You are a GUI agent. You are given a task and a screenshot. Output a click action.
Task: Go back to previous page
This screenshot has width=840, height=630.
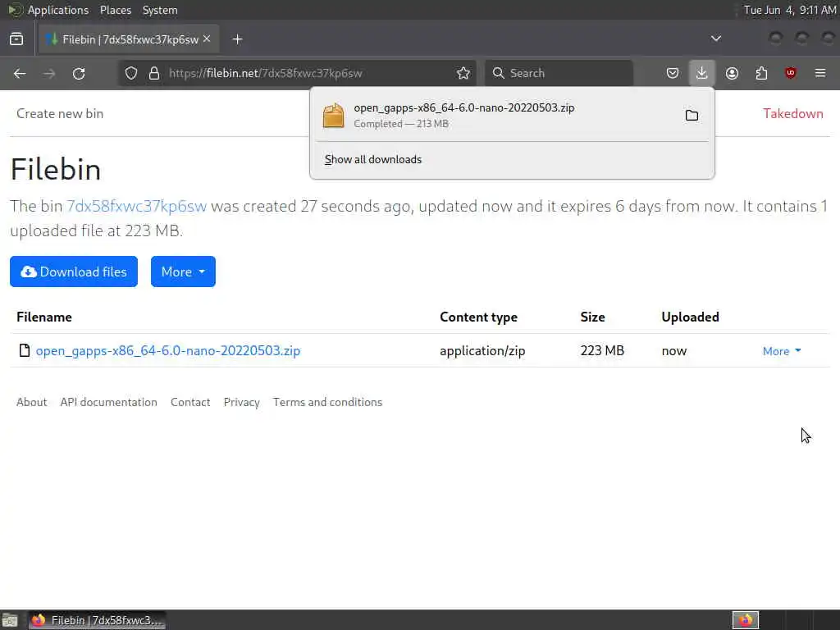coord(20,73)
